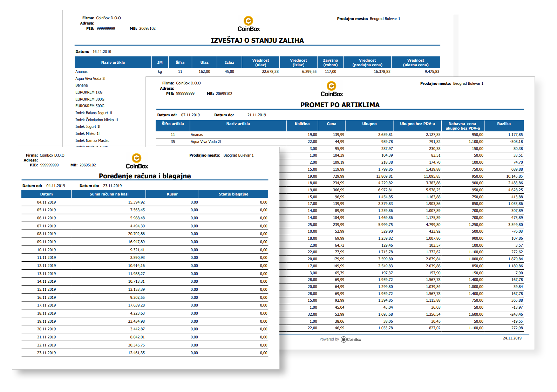Select the EUROKREM 500G row
The width and height of the screenshot is (557, 392).
[90, 106]
